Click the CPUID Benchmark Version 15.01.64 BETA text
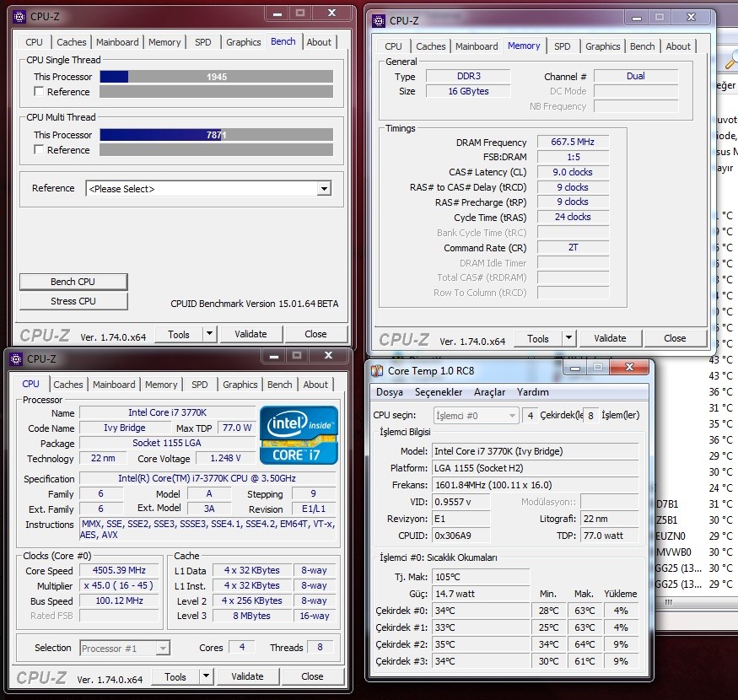738x700 pixels. point(254,304)
